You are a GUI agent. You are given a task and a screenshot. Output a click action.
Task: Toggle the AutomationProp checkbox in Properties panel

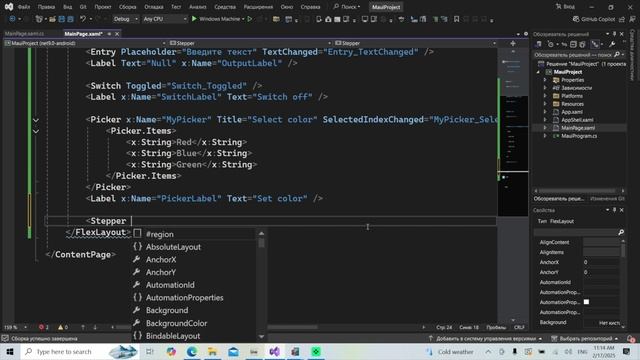click(x=586, y=302)
